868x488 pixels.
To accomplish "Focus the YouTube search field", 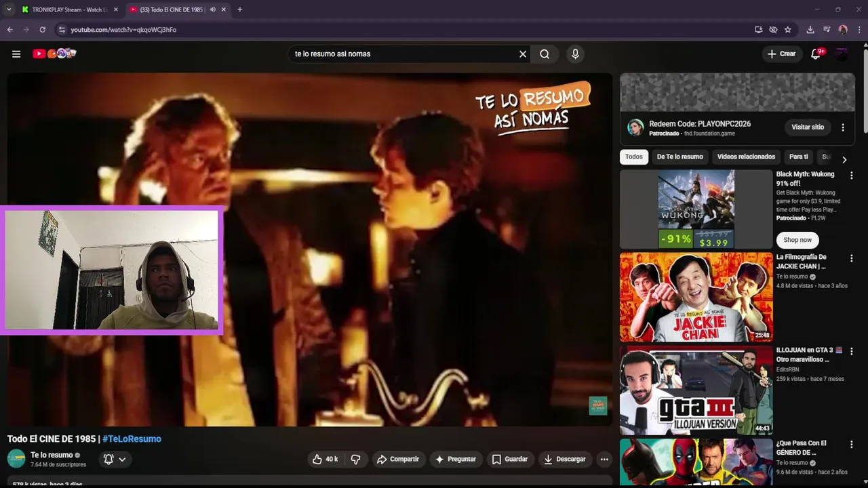I will tap(403, 54).
